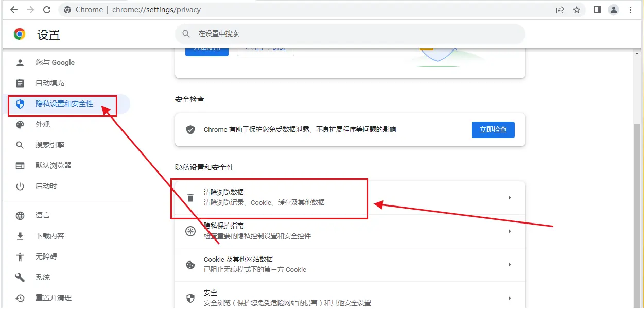Screen dimensions: 644x309
Task: Open 下载内容 settings in sidebar
Action: coord(50,236)
